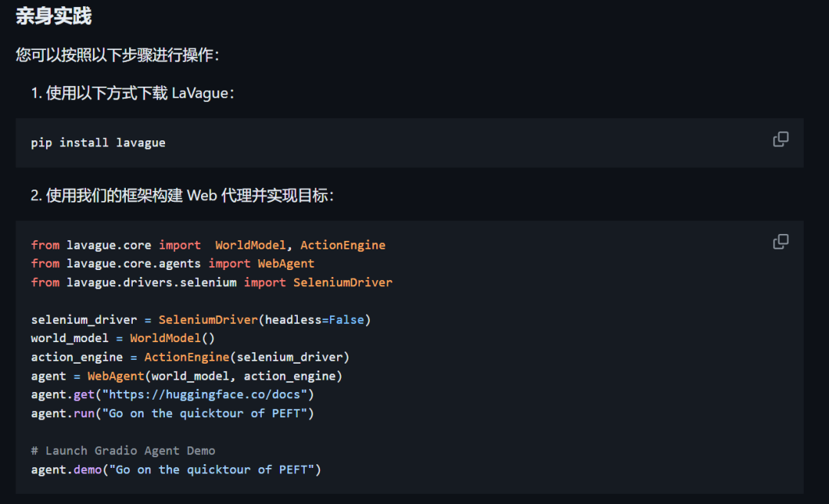Click the WorldModel import name
829x504 pixels.
250,245
